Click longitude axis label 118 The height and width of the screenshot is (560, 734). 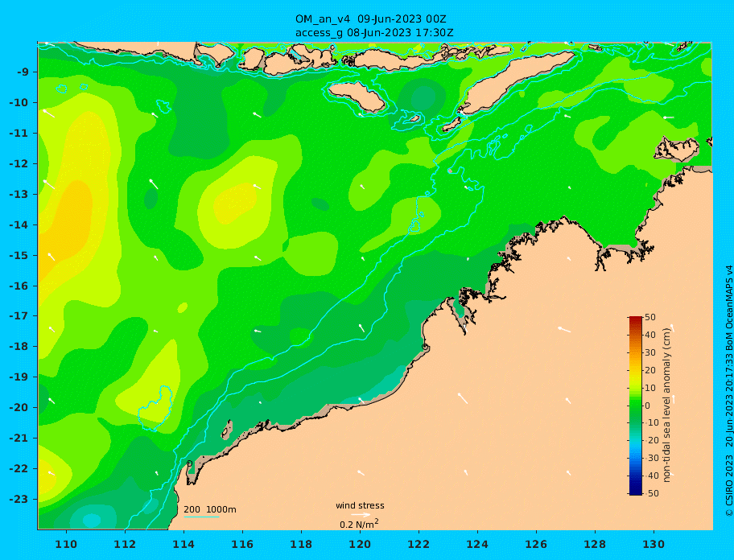coord(301,544)
